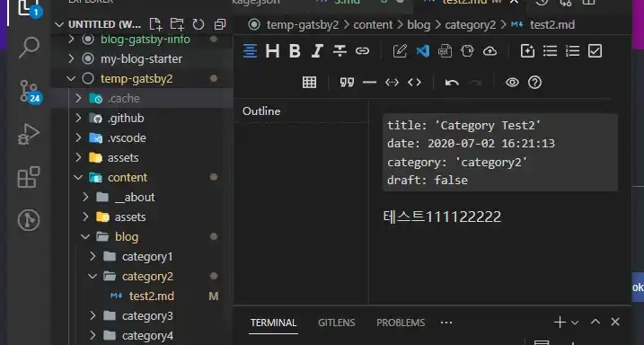Switch to the GITLENS panel tab
This screenshot has height=345, width=644.
coord(337,323)
